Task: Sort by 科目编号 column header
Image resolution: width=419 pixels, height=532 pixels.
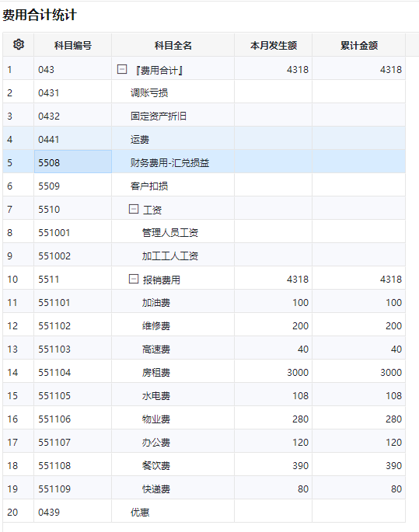Action: tap(72, 45)
